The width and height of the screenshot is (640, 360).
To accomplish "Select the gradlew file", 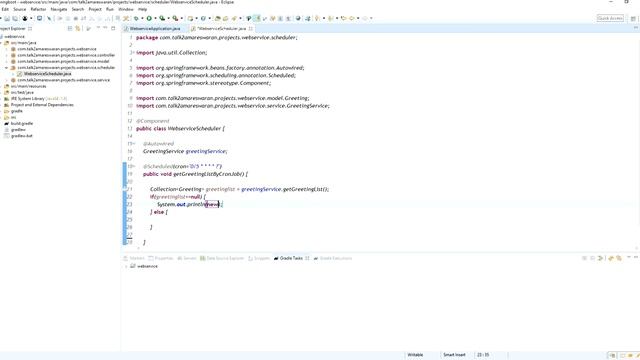I will (18, 129).
